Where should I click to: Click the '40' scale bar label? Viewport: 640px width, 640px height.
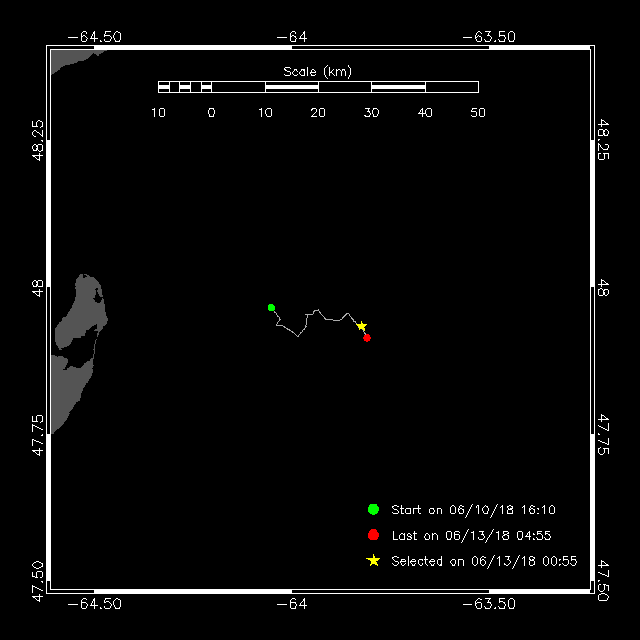coord(425,113)
